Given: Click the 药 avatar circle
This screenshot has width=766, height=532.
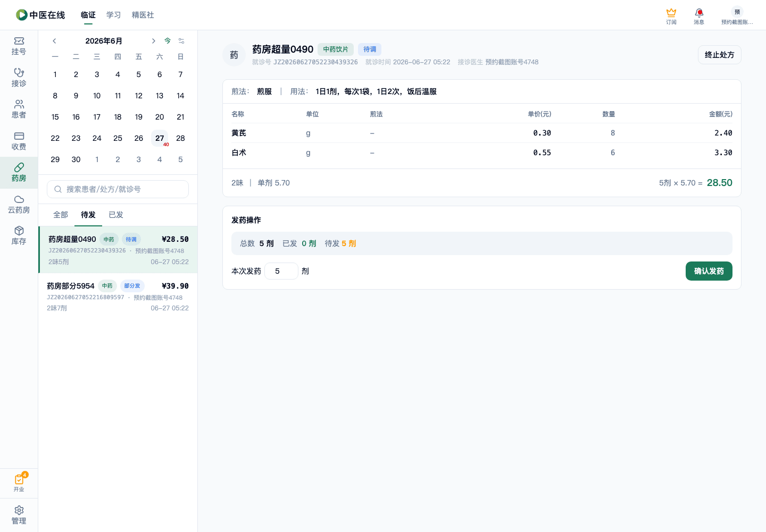Looking at the screenshot, I should pyautogui.click(x=234, y=55).
